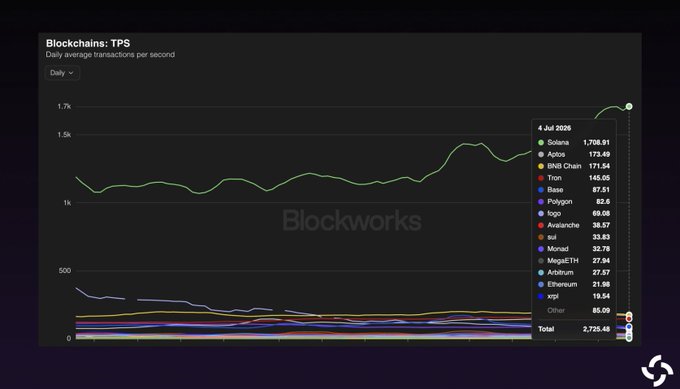Click Other value '85.09'
Screen dimensions: 680x389
point(601,311)
